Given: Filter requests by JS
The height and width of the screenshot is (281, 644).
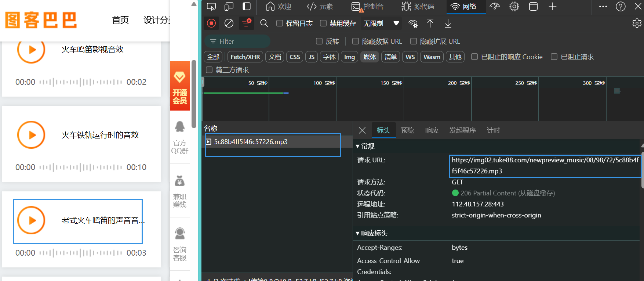Looking at the screenshot, I should click(x=312, y=57).
